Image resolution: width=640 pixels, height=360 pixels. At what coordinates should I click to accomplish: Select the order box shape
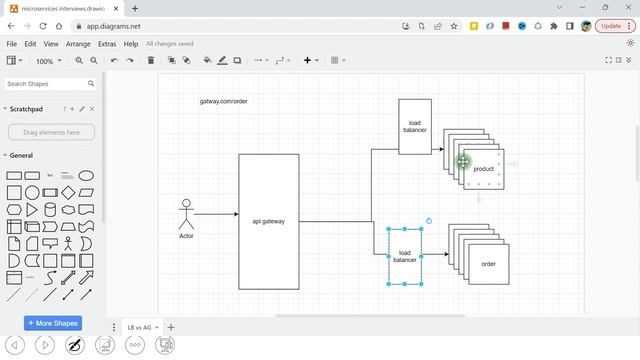point(489,264)
